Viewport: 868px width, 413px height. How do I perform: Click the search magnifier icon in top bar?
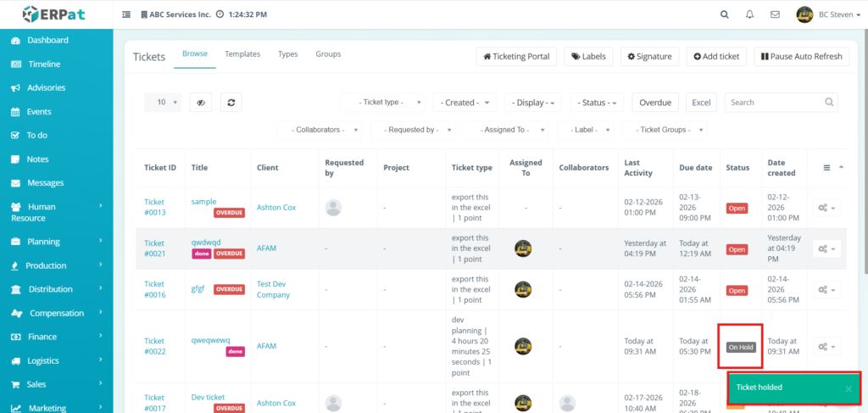pyautogui.click(x=724, y=14)
